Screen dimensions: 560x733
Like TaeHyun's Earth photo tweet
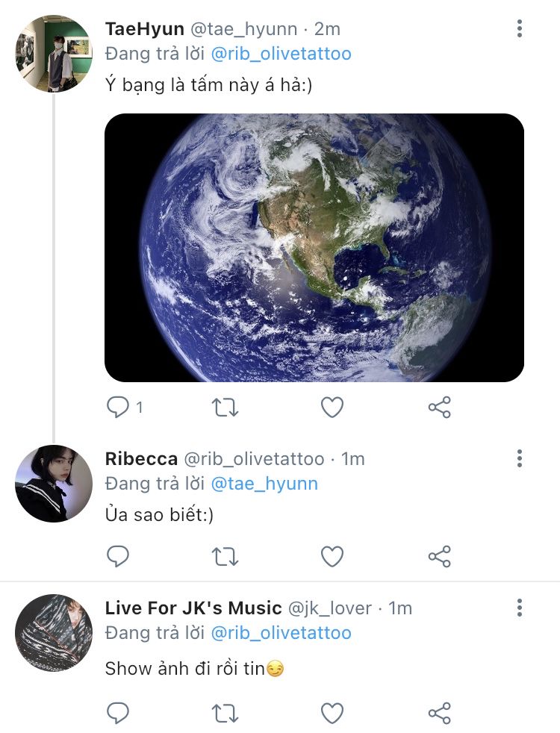pyautogui.click(x=332, y=407)
